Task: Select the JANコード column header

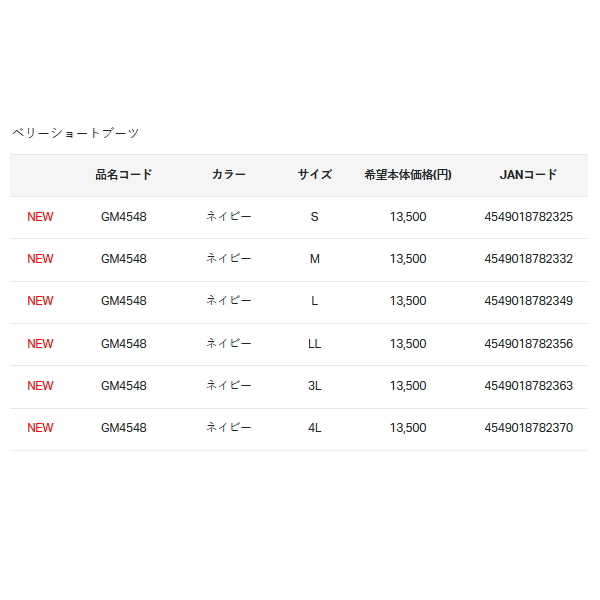Action: [x=528, y=175]
